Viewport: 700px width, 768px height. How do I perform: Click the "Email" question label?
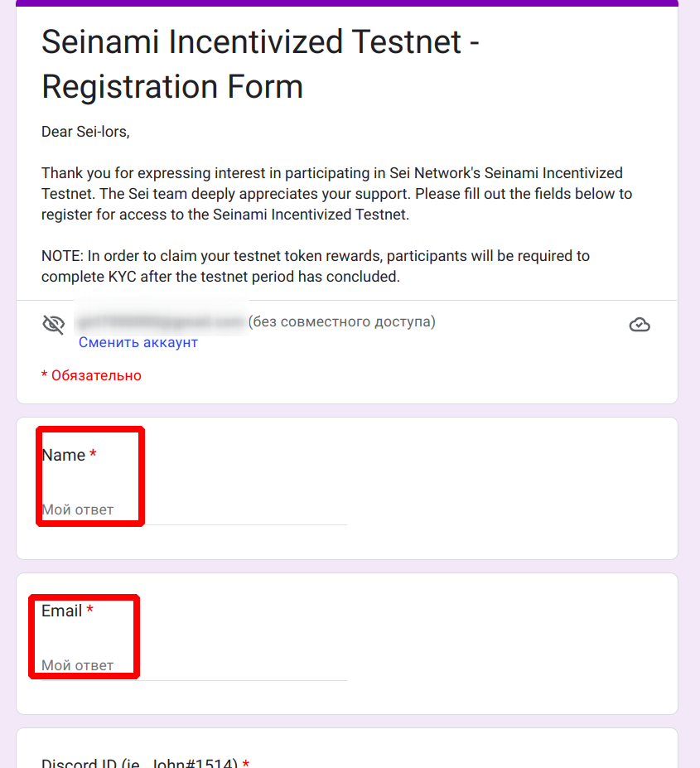(61, 611)
